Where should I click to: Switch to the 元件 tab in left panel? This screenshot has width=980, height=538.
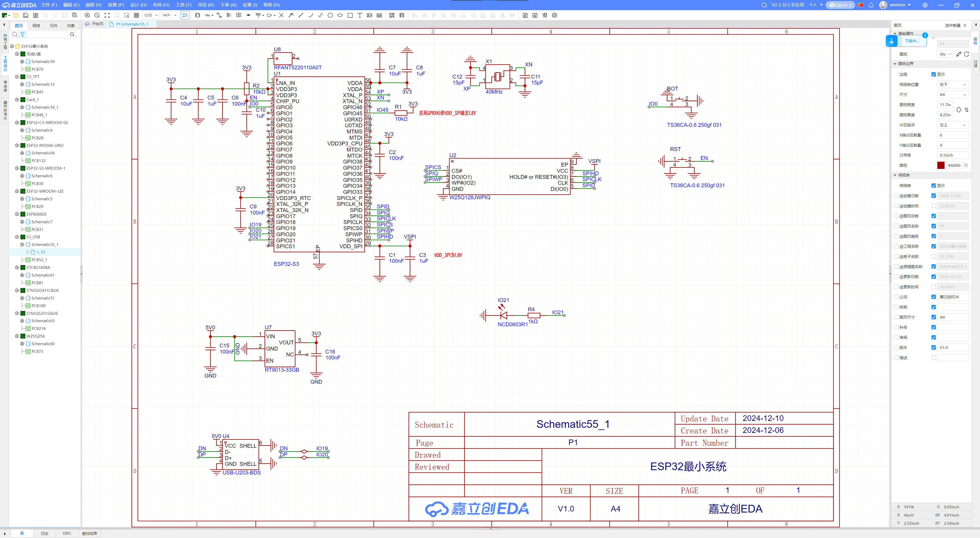54,26
